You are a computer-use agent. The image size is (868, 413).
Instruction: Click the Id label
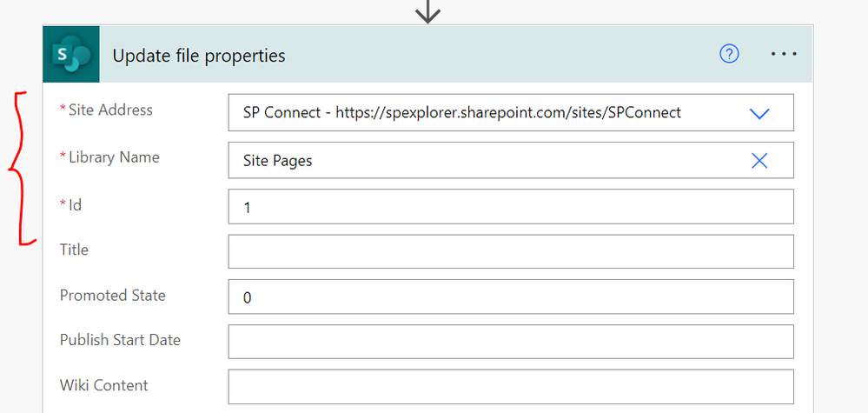(x=76, y=205)
